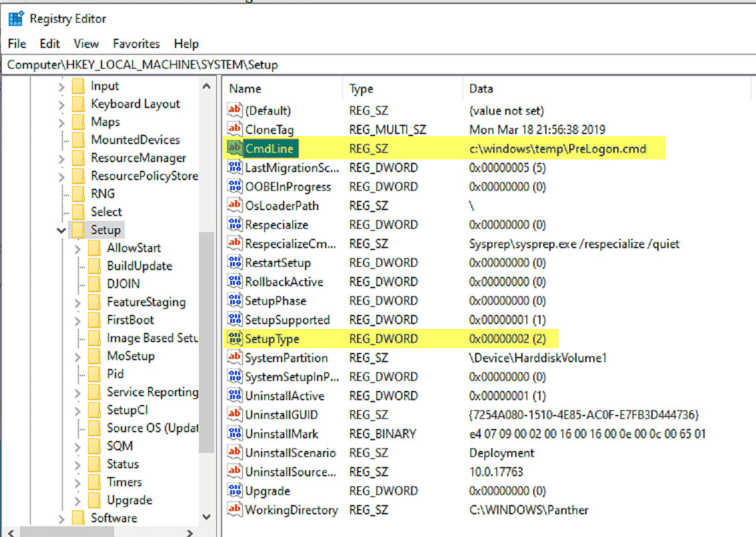Click the SetupType DWORD icon
The height and width of the screenshot is (537, 756).
235,339
